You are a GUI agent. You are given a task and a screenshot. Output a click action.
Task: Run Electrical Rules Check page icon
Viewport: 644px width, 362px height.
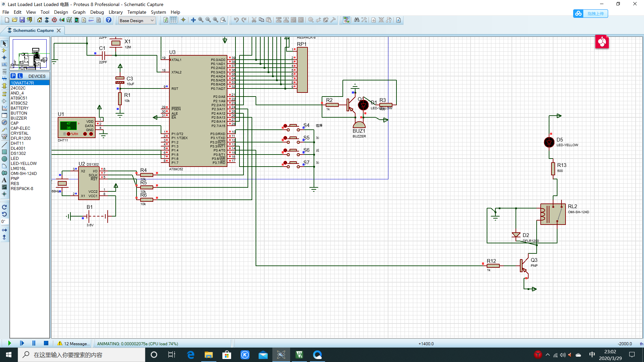(398, 20)
